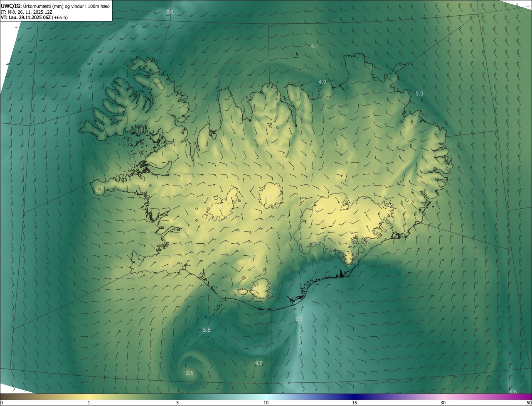Click the 3.5 value label on the map

(x=190, y=373)
